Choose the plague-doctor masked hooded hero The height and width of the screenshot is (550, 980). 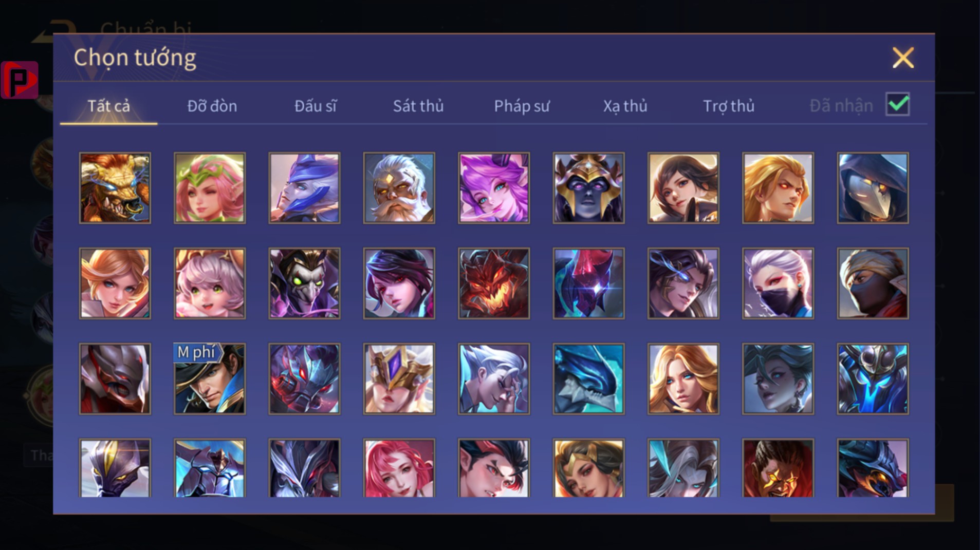873,188
